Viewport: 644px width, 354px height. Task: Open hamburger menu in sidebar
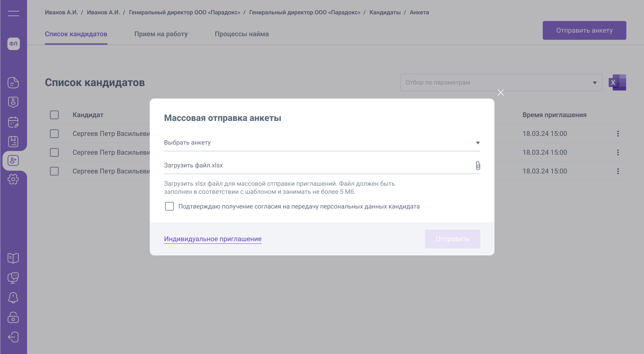pyautogui.click(x=13, y=13)
